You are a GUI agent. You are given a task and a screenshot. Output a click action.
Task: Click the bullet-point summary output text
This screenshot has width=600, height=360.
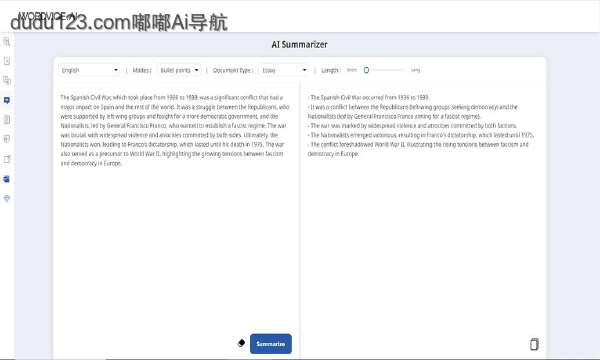point(421,126)
